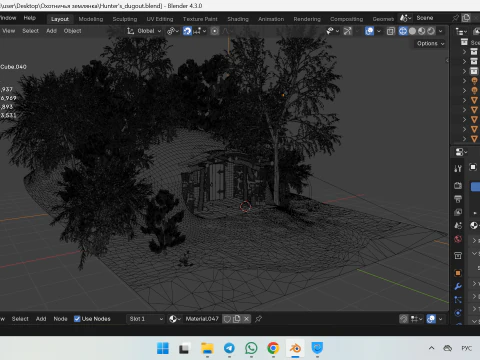This screenshot has width=480, height=360.
Task: Select solid viewport shading mode
Action: tap(412, 31)
